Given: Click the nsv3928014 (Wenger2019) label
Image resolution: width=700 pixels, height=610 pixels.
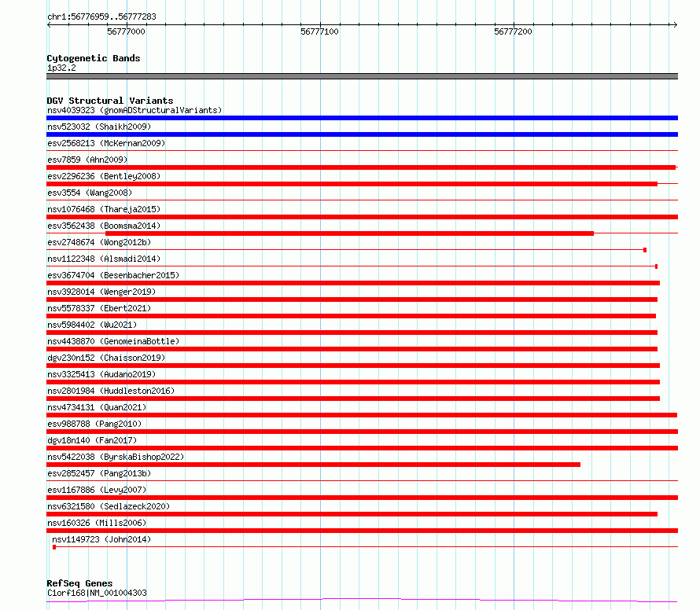Looking at the screenshot, I should click(x=101, y=292).
